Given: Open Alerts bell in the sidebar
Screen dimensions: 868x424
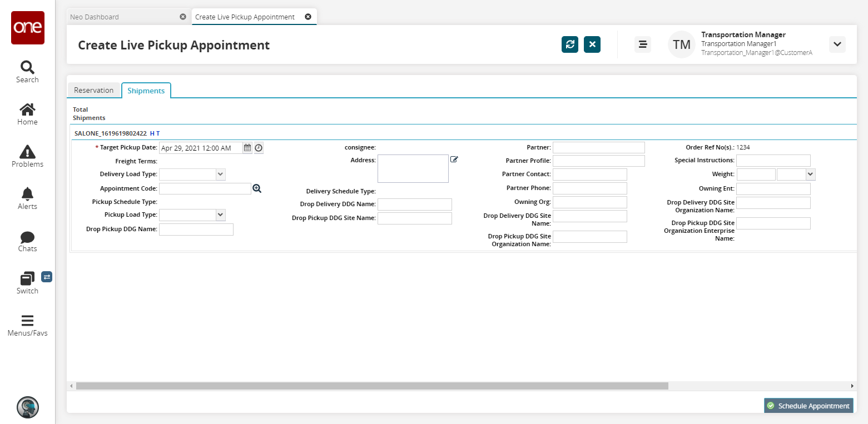Looking at the screenshot, I should coord(27,198).
